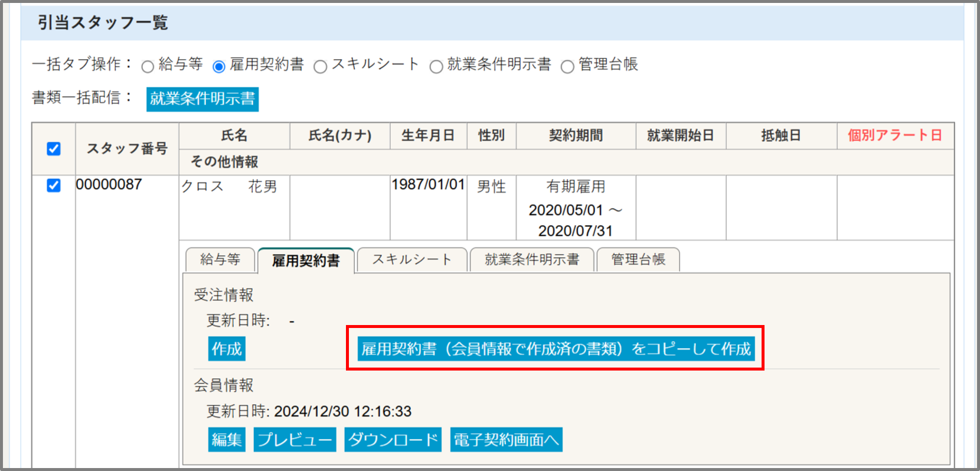Click the 性別 column header

pyautogui.click(x=492, y=135)
